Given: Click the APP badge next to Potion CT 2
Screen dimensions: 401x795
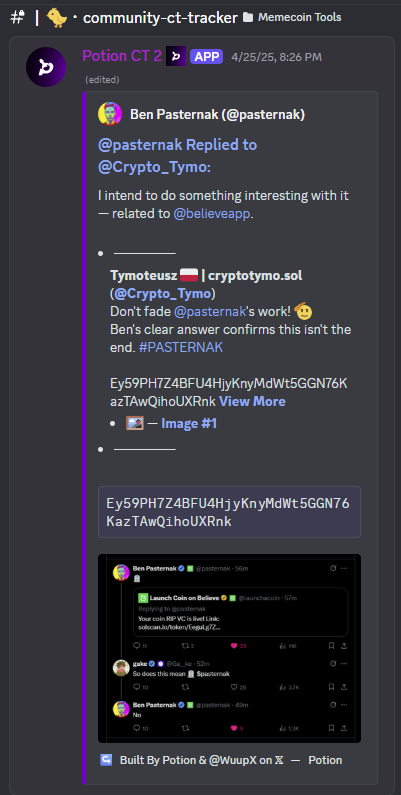Looking at the screenshot, I should [207, 57].
